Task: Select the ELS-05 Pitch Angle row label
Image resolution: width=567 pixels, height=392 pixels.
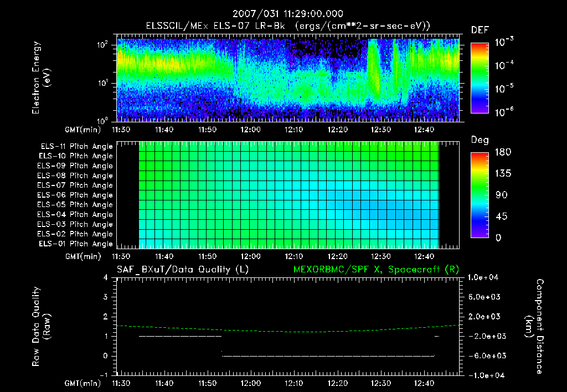Action: 75,205
